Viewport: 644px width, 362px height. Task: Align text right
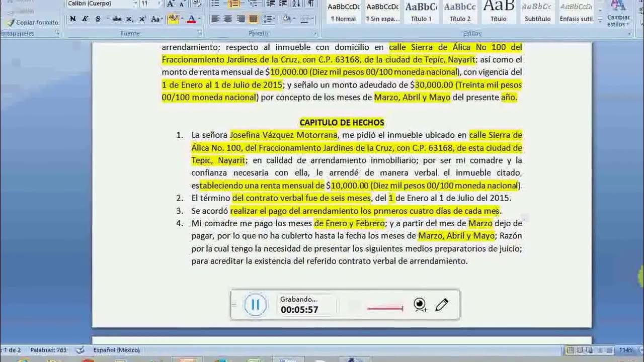click(240, 19)
